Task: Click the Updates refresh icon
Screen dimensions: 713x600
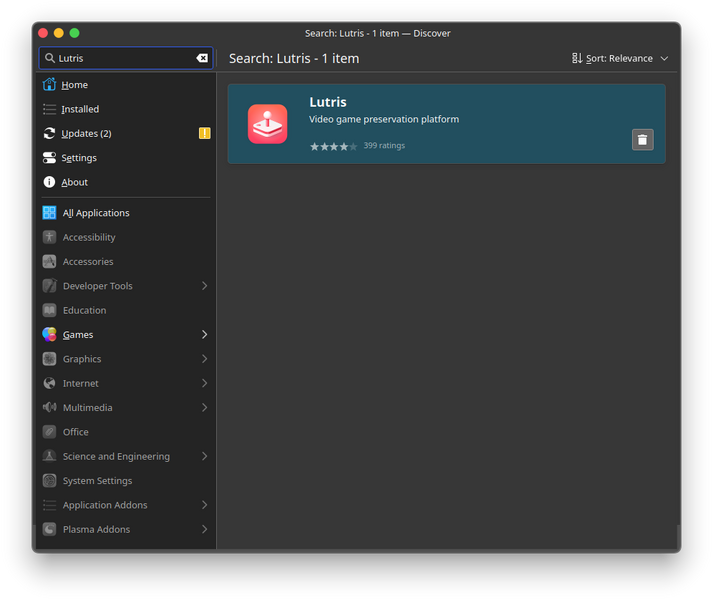Action: (49, 133)
